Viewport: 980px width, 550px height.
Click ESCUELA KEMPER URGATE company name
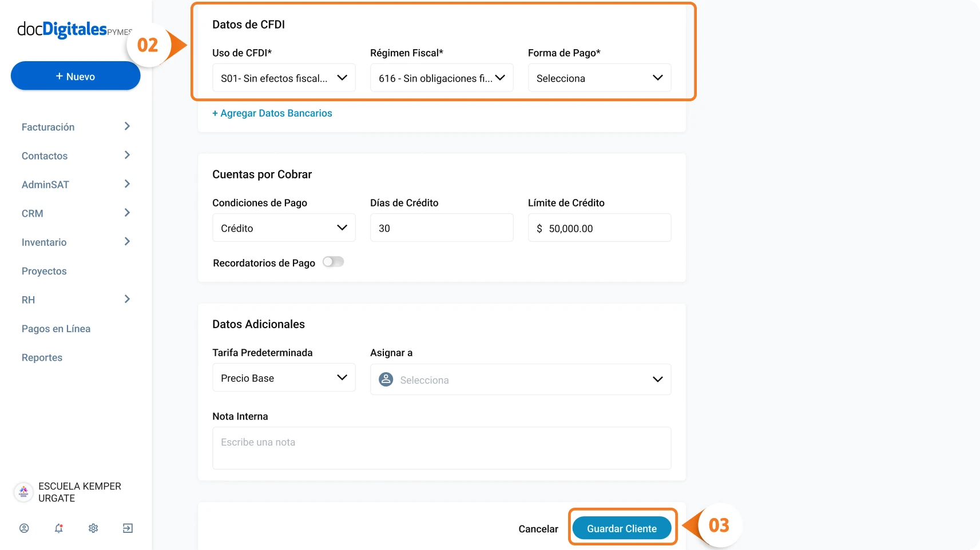(x=80, y=492)
